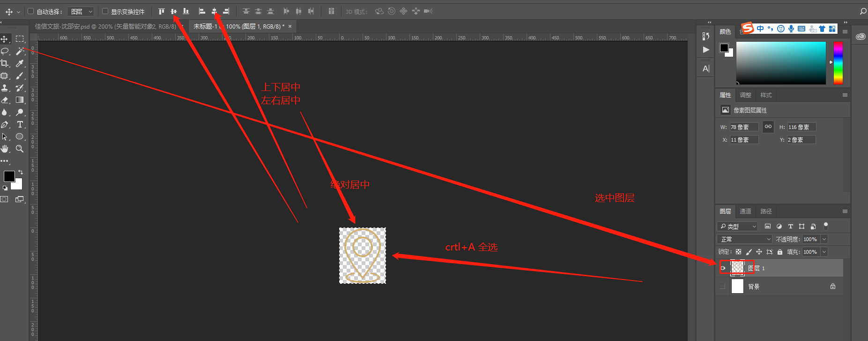Toggle Quick Mask mode icon
The width and height of the screenshot is (868, 341).
[4, 199]
